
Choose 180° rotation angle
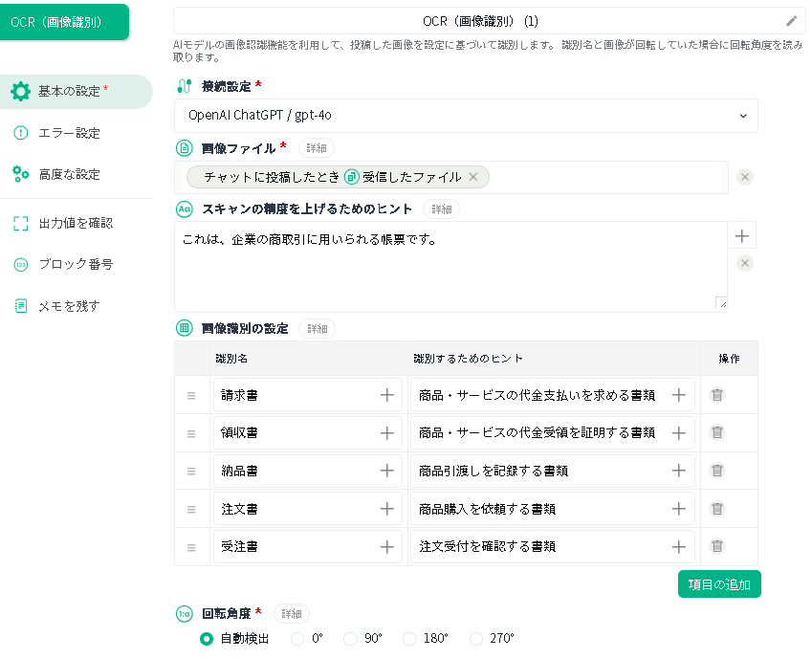point(409,639)
